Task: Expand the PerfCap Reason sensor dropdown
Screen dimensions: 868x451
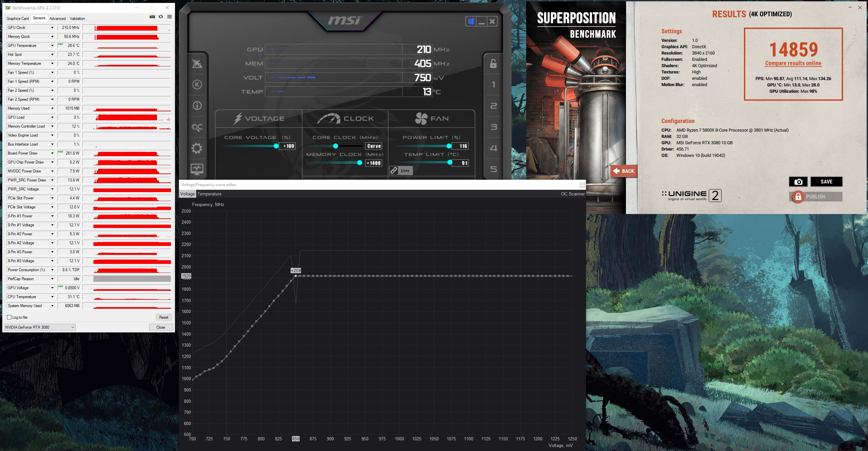Action: 52,279
